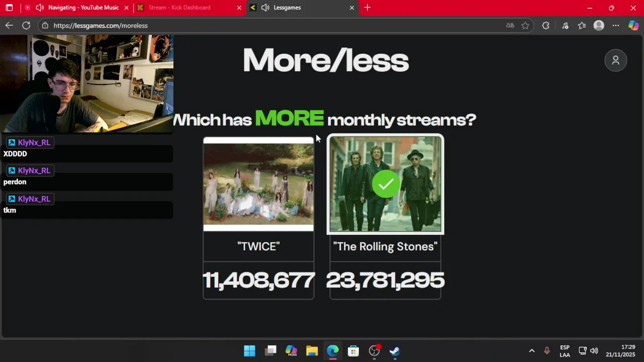The width and height of the screenshot is (644, 362).
Task: Click KlyNx_RL username above tkm
Action: click(34, 199)
